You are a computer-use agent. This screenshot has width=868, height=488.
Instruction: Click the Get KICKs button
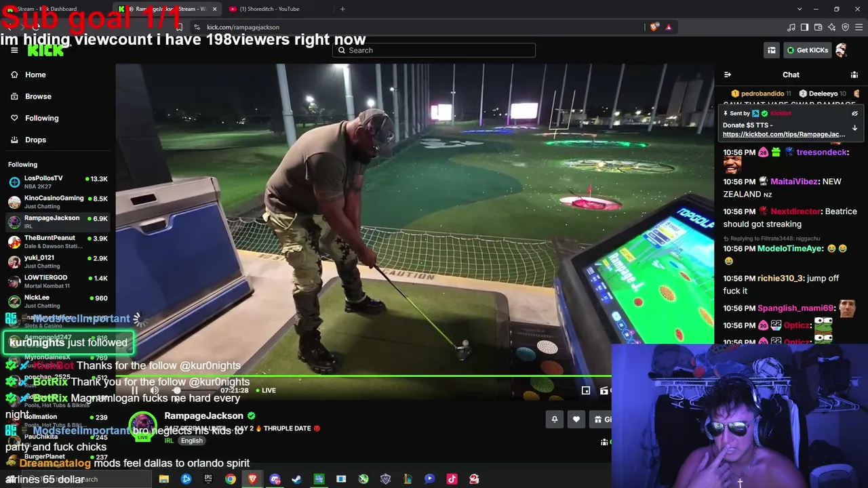point(807,50)
